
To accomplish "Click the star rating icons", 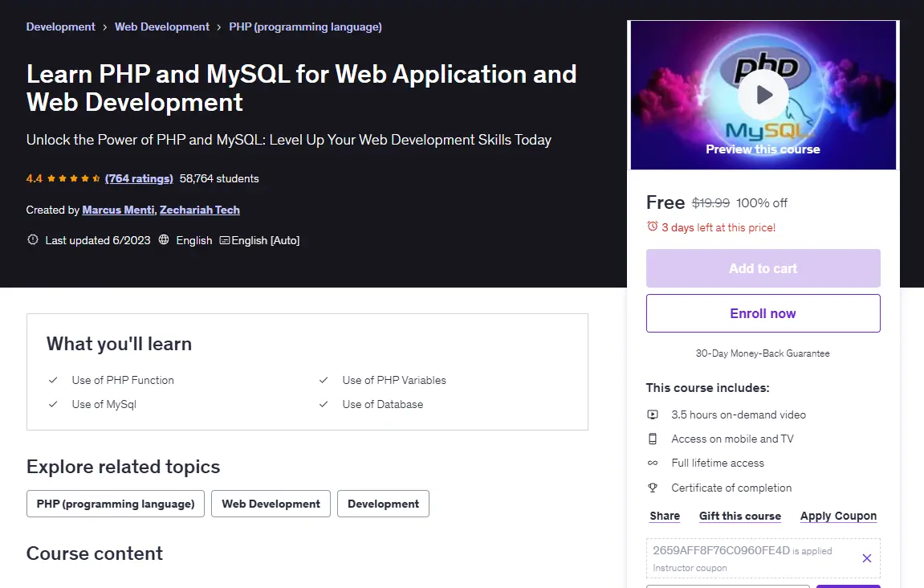I will 74,178.
